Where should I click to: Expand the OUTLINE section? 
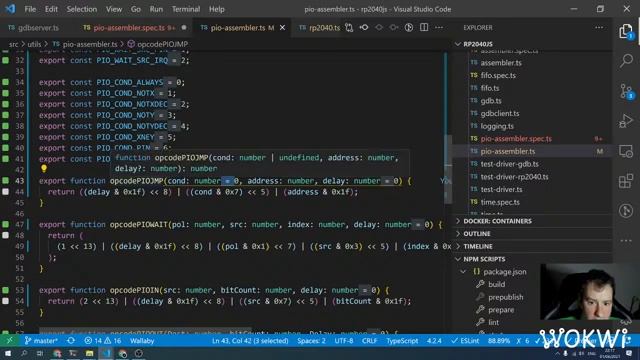pyautogui.click(x=476, y=234)
